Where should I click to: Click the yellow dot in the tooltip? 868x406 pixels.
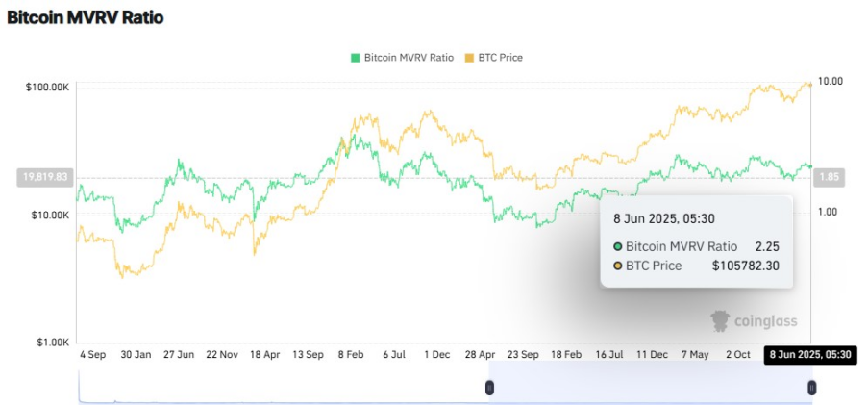[x=618, y=266]
